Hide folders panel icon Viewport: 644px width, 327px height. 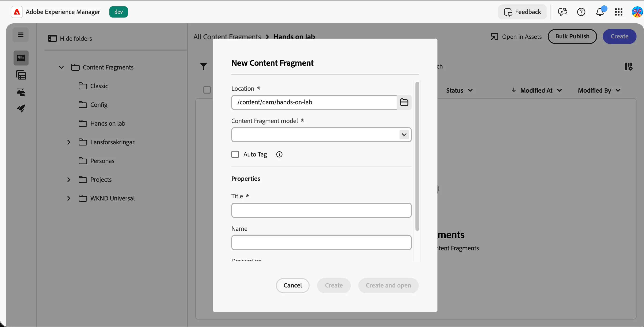[x=52, y=38]
